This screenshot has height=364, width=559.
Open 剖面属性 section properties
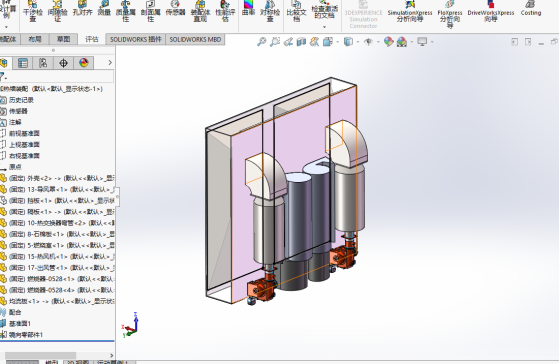(150, 11)
